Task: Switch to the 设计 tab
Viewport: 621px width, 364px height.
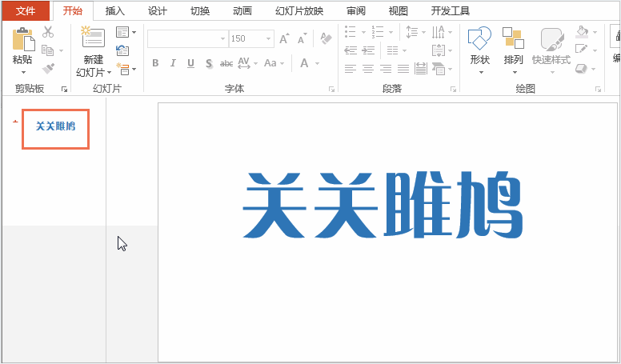Action: click(x=157, y=10)
